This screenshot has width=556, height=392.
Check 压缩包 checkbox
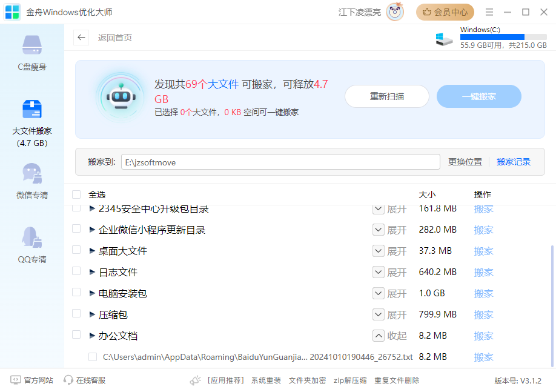(x=76, y=313)
